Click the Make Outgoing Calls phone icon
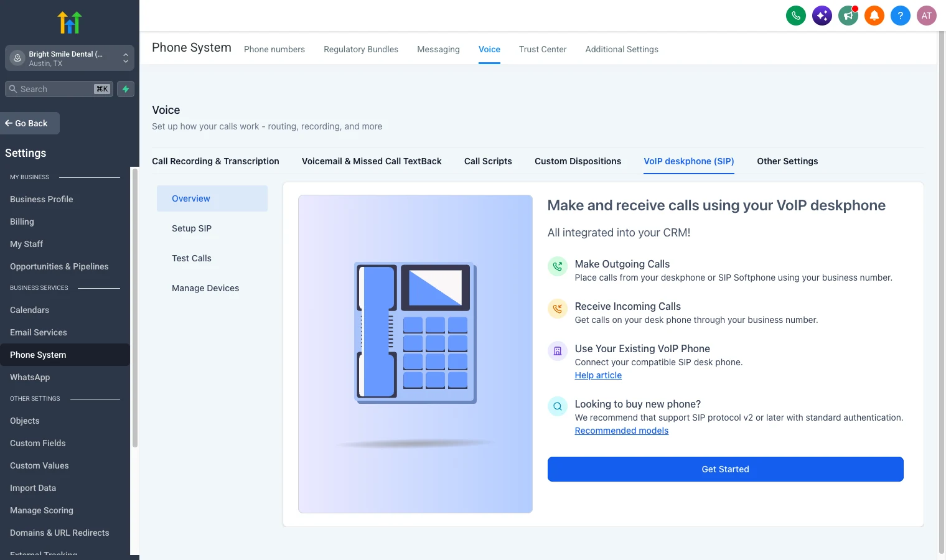The height and width of the screenshot is (560, 946). point(558,266)
